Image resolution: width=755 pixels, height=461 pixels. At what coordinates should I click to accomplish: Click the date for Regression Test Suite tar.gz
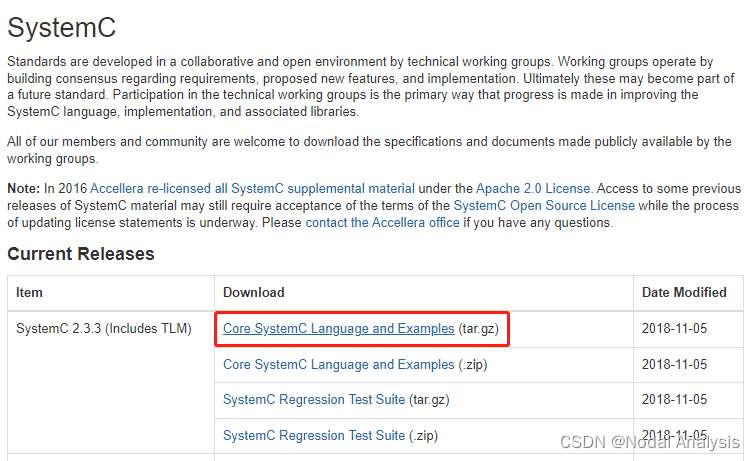(x=675, y=400)
